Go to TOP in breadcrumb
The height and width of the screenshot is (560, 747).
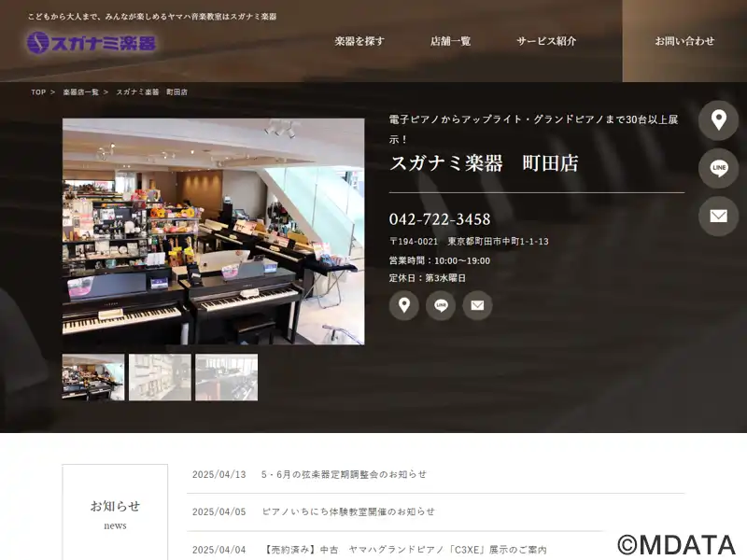pyautogui.click(x=38, y=92)
